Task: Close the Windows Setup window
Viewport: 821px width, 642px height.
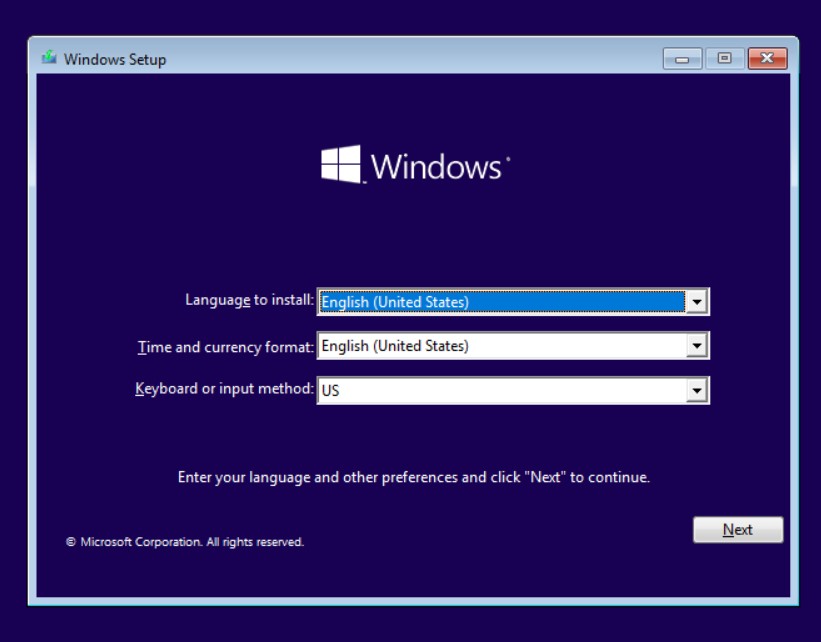Action: (x=767, y=59)
